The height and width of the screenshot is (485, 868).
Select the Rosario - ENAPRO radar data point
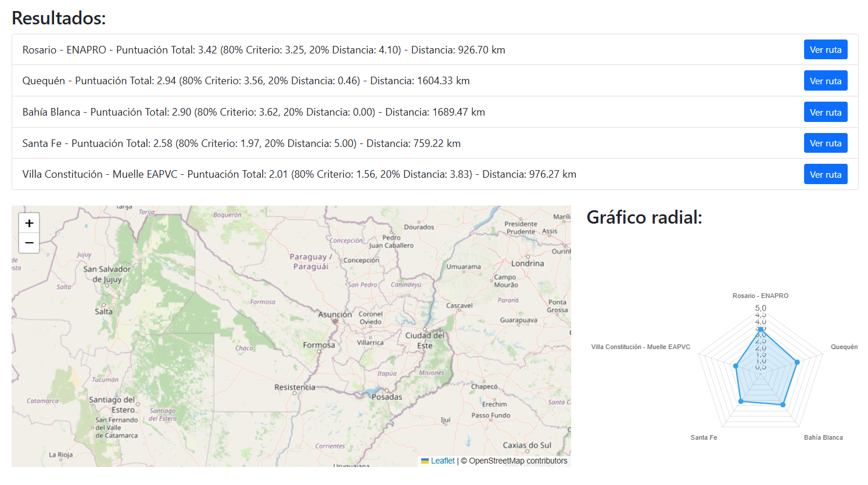[x=761, y=329]
